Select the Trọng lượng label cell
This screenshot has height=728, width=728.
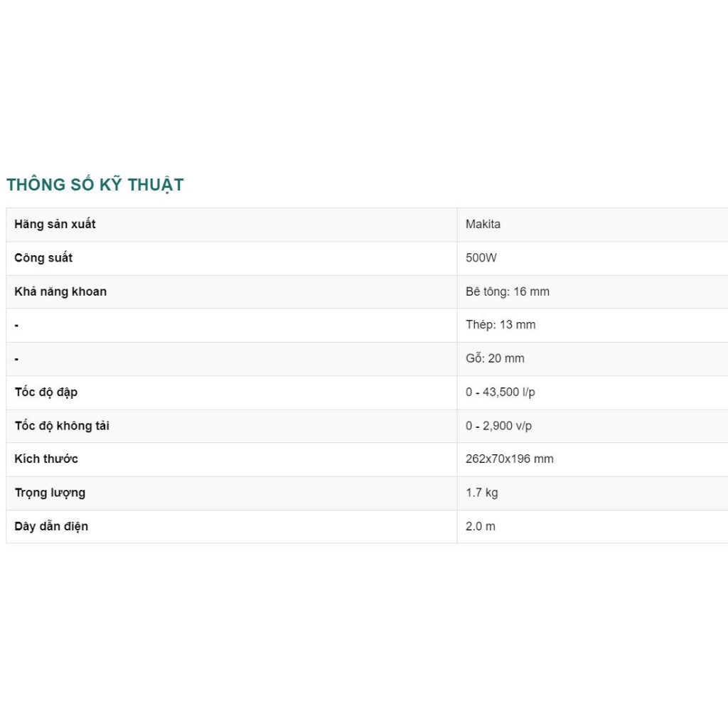pos(50,493)
